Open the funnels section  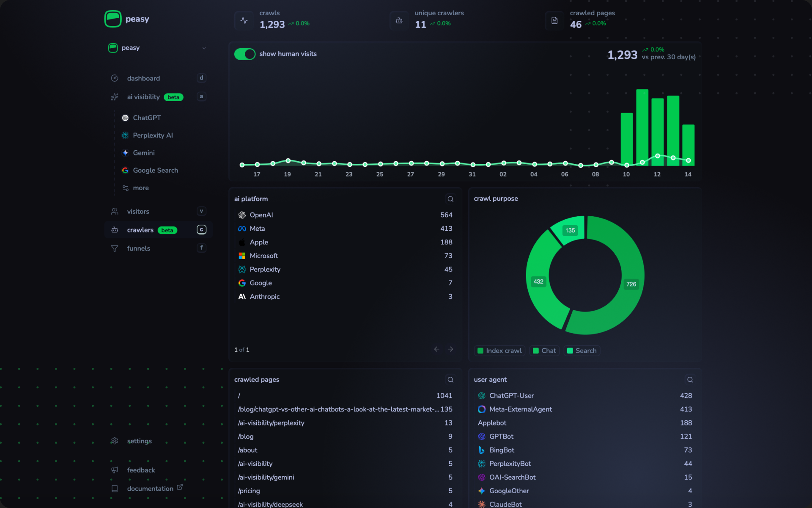coord(138,248)
